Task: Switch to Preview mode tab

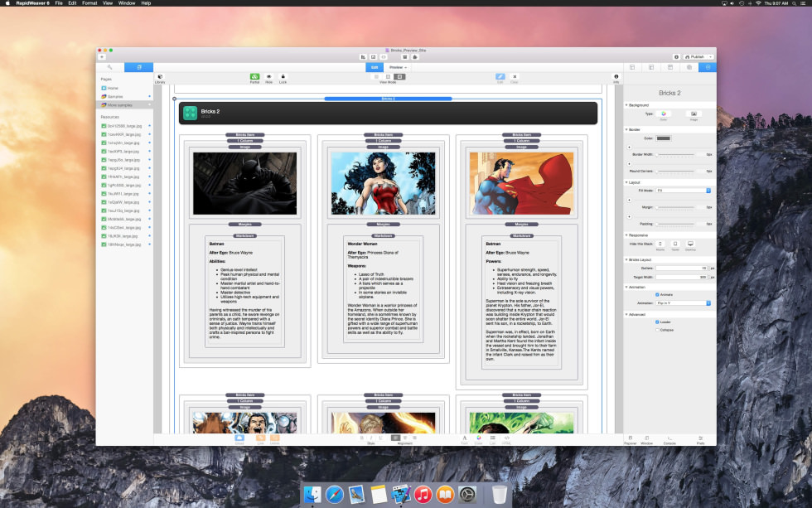Action: 398,67
